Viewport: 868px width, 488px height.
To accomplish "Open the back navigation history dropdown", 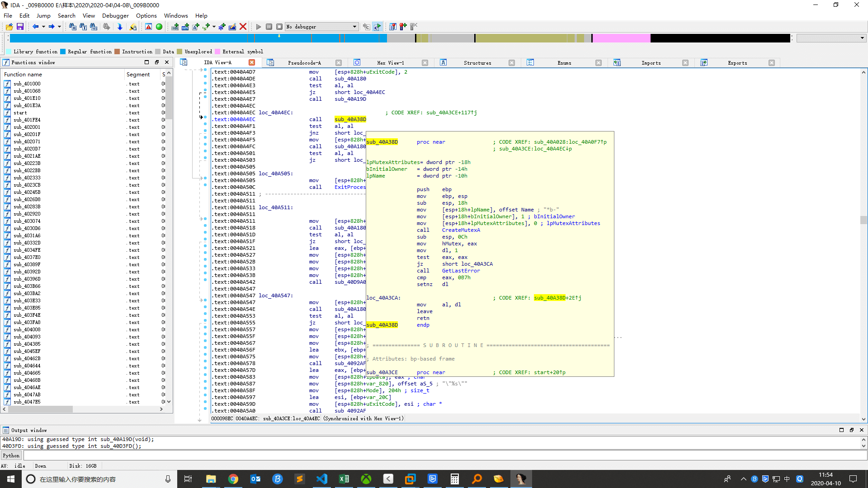I will click(x=43, y=27).
